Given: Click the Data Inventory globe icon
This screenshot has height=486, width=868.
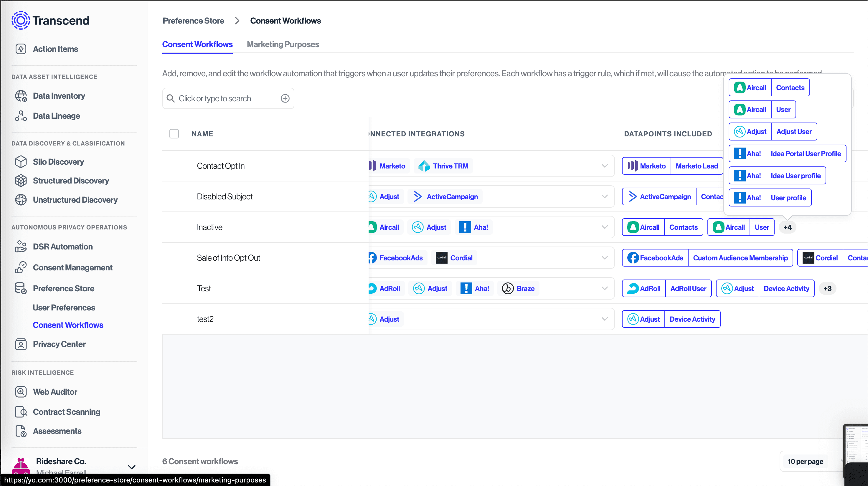Looking at the screenshot, I should point(22,95).
